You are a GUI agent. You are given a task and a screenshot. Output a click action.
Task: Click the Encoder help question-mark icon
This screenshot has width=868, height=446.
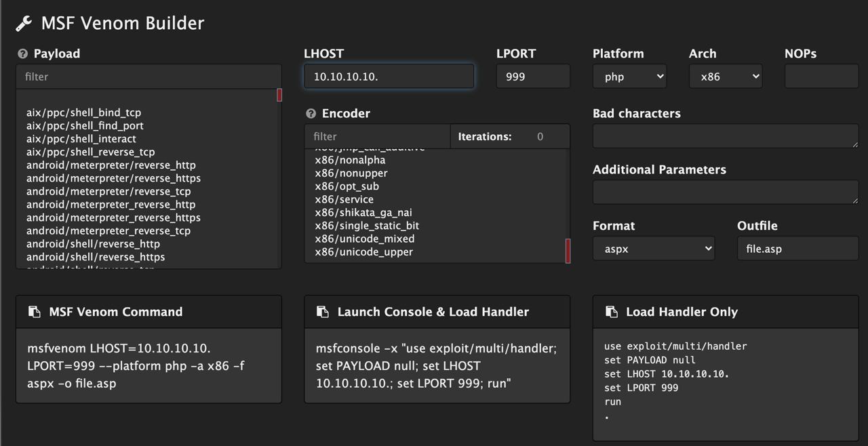311,113
